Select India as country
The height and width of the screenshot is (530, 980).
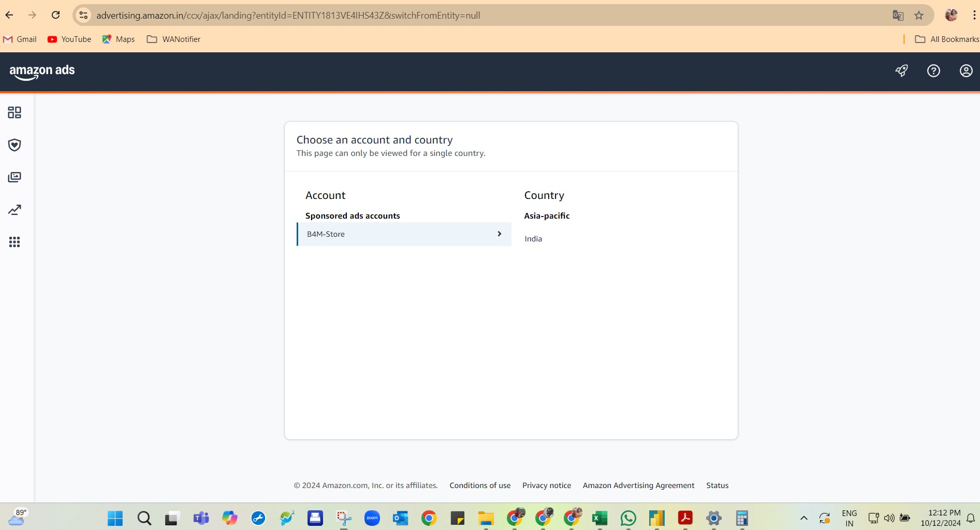[533, 239]
